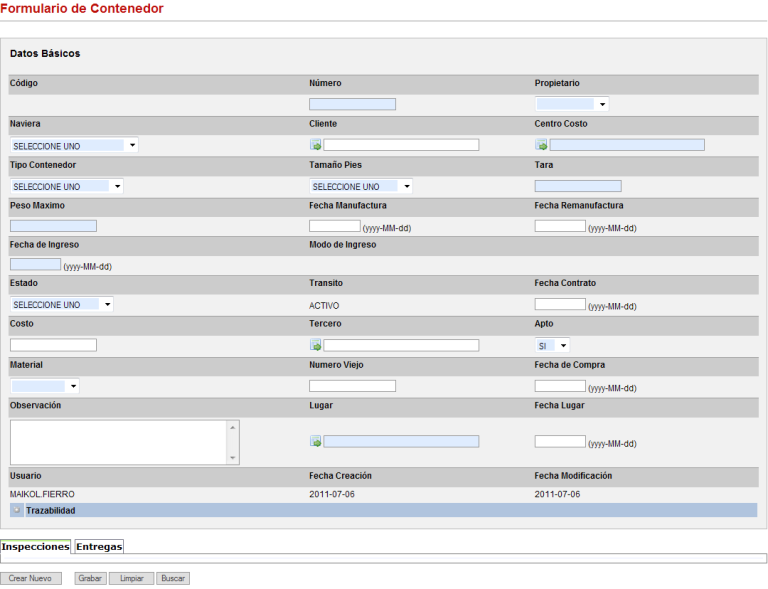
Task: Click the Lugar lookup icon
Action: pyautogui.click(x=315, y=441)
